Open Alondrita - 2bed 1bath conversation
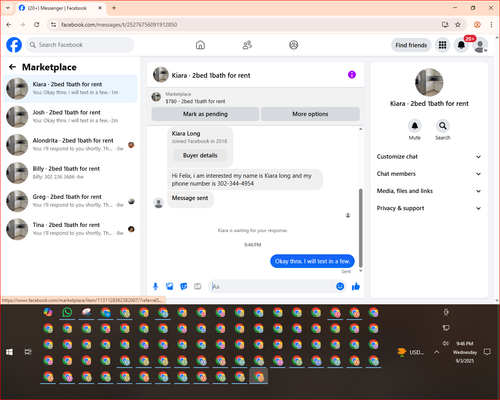The width and height of the screenshot is (500, 400). (x=70, y=145)
